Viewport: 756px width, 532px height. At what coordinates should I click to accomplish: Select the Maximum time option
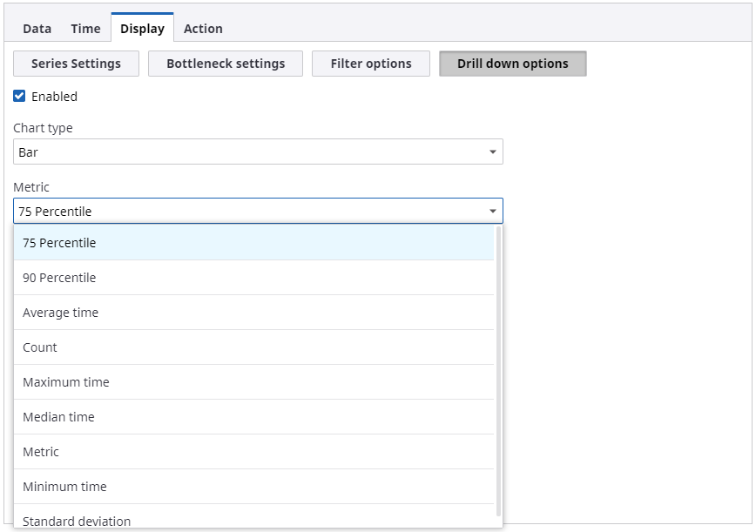[x=66, y=382]
